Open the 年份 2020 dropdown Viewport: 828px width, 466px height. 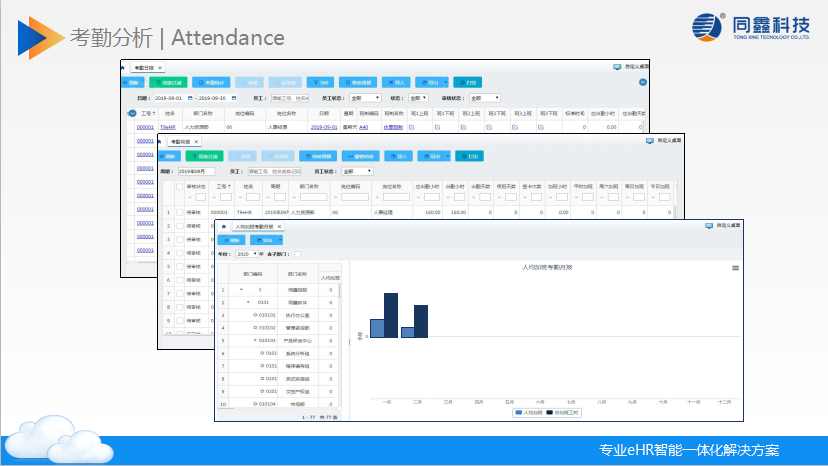click(246, 254)
